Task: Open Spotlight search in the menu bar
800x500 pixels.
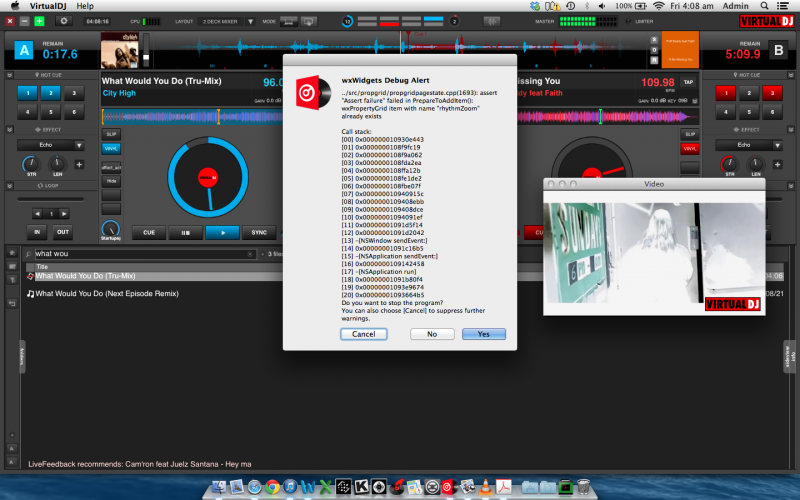Action: 764,6
